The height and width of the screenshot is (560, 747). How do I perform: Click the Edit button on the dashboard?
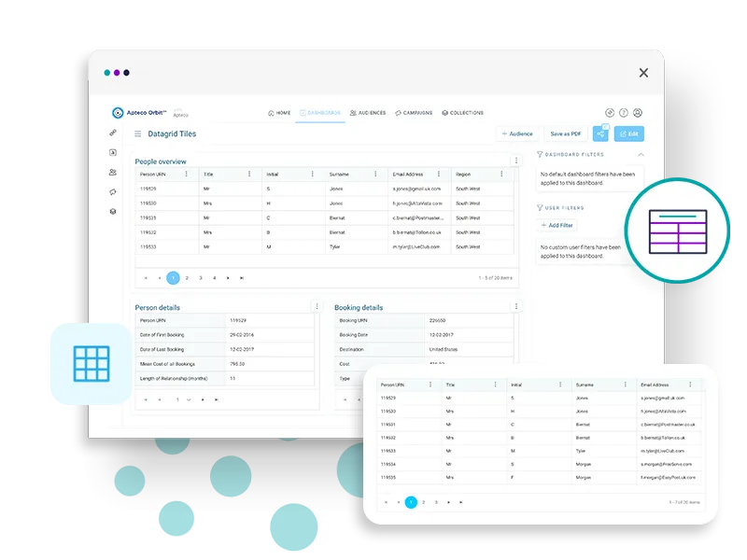[x=629, y=133]
